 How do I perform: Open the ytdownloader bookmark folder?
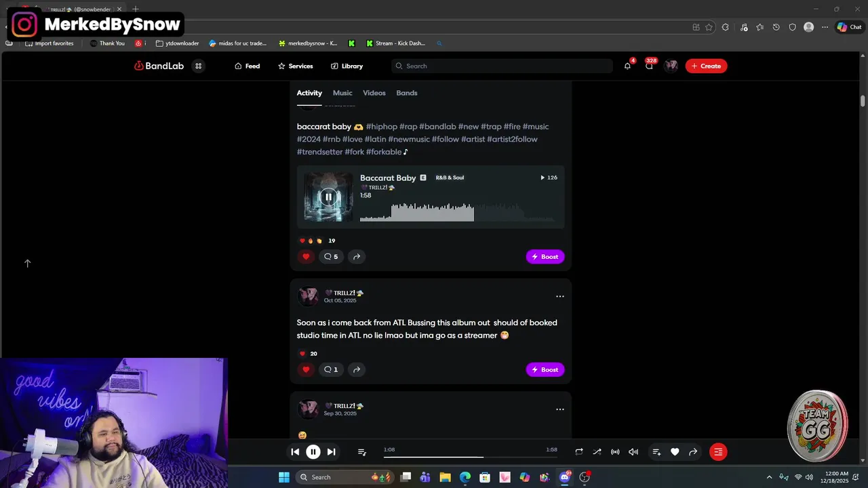(178, 43)
